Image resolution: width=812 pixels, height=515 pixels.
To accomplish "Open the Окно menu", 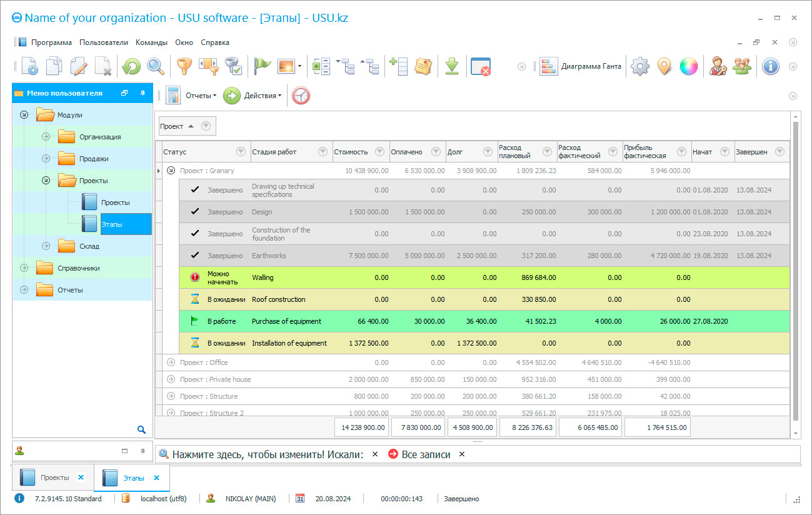I will (184, 42).
